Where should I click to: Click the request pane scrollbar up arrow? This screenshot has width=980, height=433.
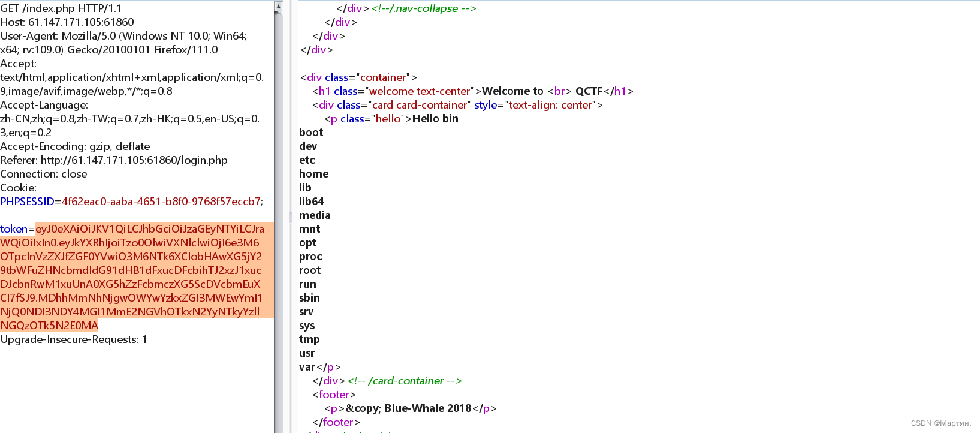278,7
